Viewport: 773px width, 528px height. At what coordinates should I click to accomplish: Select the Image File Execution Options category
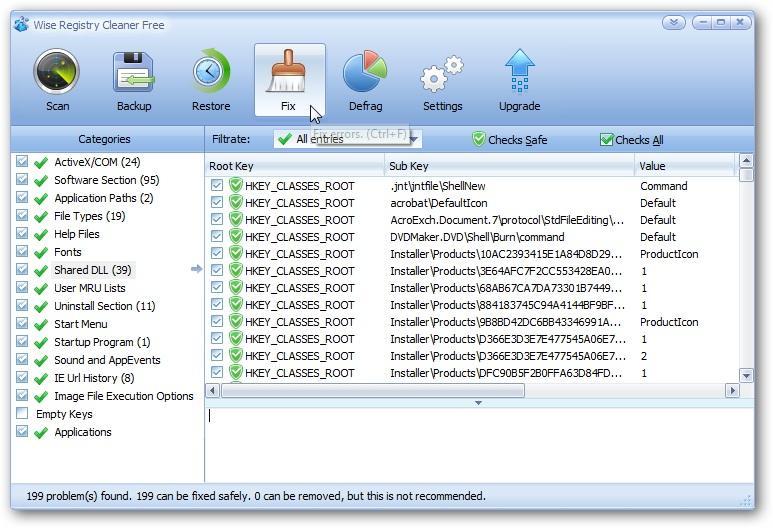click(x=124, y=396)
